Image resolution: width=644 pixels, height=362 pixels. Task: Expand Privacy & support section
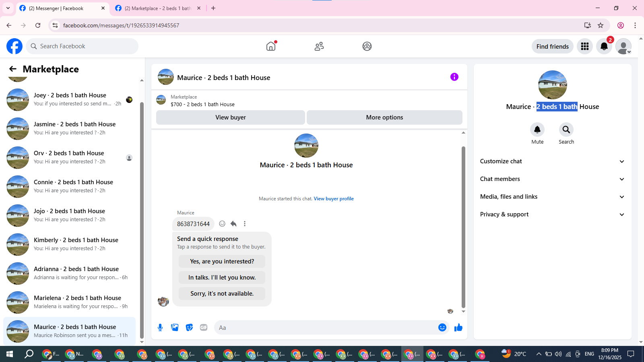click(552, 214)
